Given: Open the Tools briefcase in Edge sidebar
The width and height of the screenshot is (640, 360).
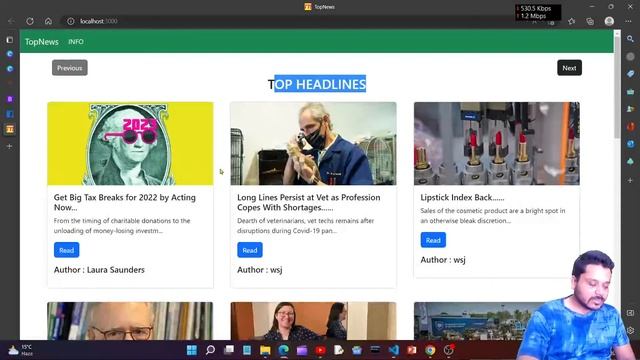Looking at the screenshot, I should (630, 91).
